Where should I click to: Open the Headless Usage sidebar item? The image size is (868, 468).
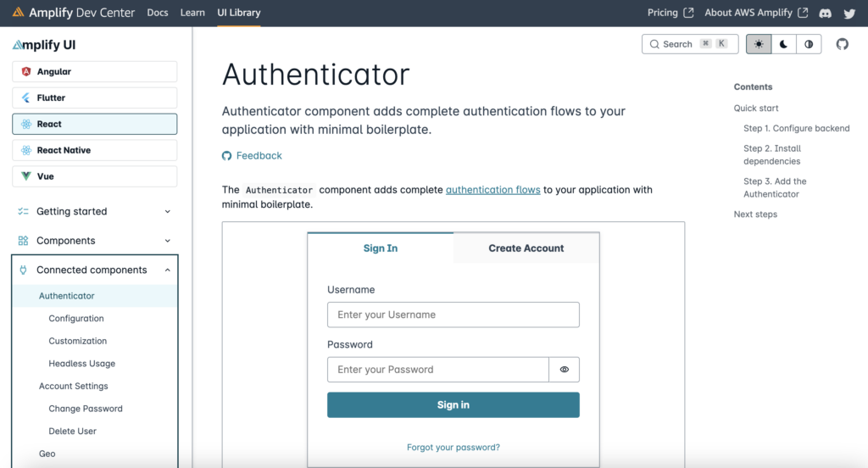[x=82, y=364]
